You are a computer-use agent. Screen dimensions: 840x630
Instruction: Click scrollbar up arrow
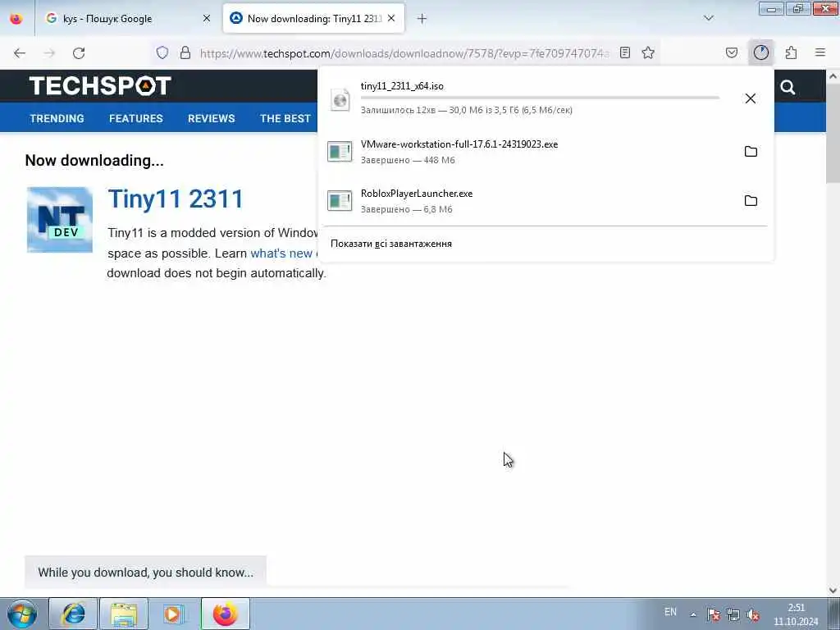coord(833,76)
